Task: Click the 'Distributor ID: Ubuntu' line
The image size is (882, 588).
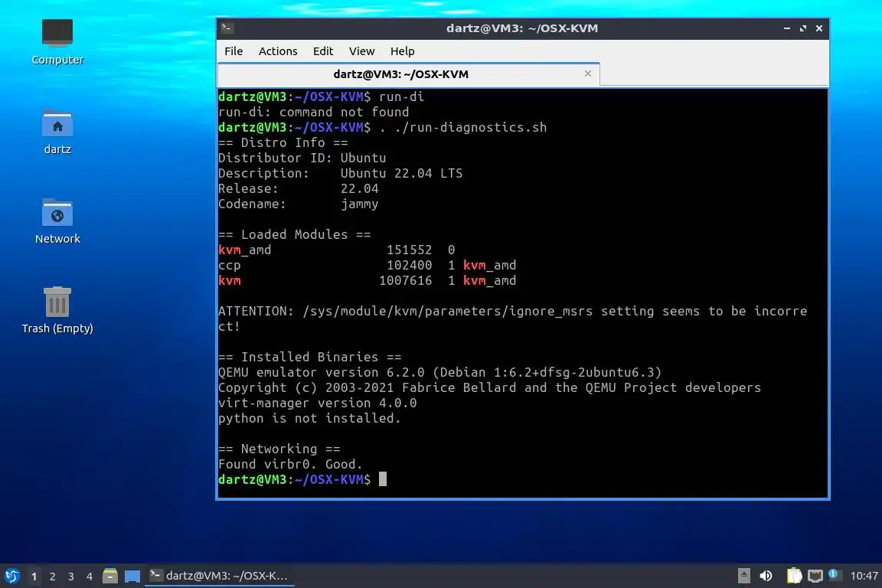Action: click(302, 158)
